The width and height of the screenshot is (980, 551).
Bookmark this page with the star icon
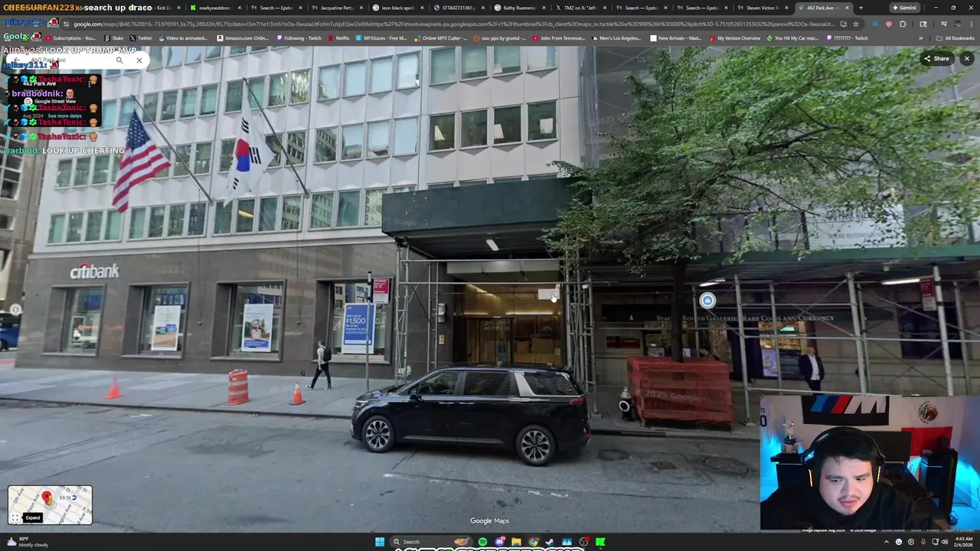point(856,24)
